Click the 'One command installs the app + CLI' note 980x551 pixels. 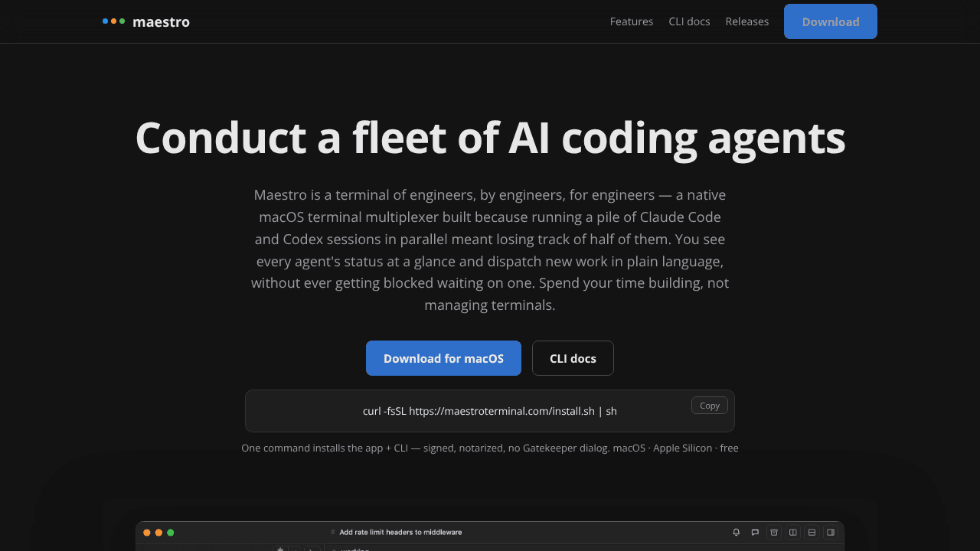(490, 448)
